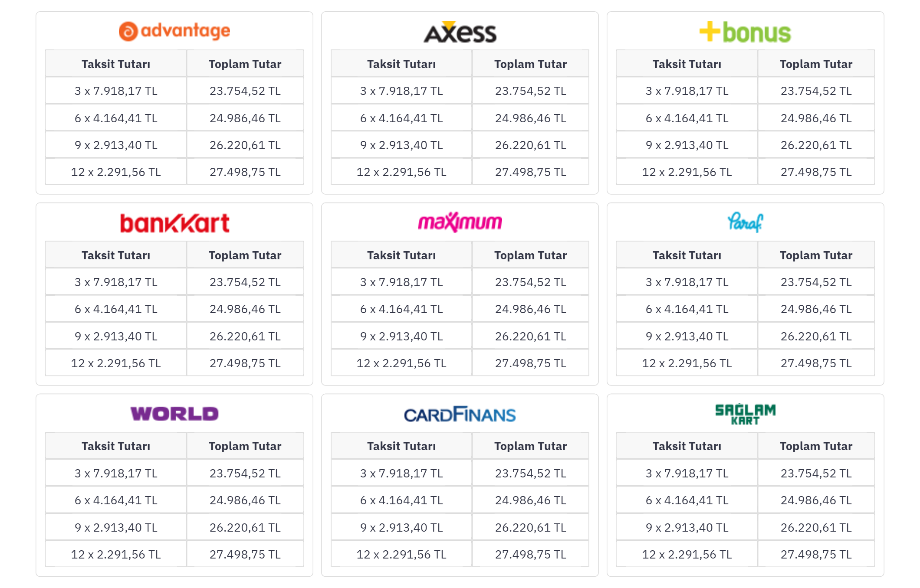Select 3 x 7.918,17 TL under CardFinans
Viewport: 920px width, 588px height.
tap(401, 474)
